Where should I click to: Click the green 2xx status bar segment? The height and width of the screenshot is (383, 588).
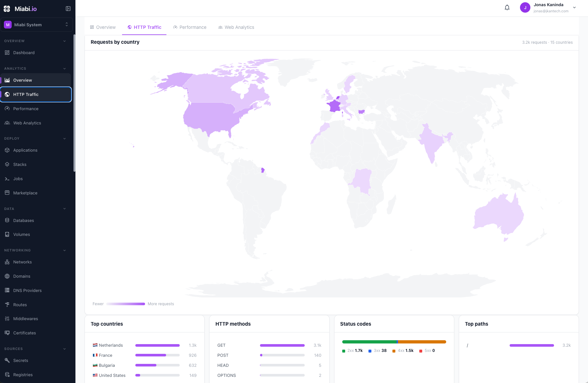click(369, 342)
